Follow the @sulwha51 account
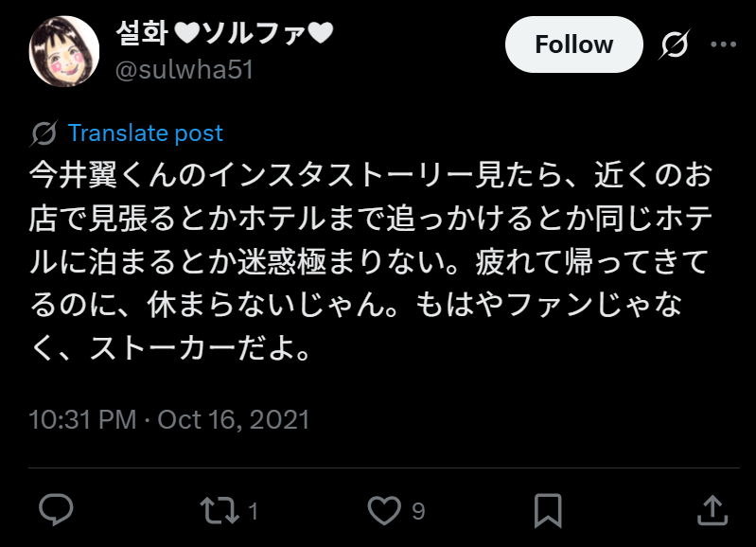Screen dimensions: 756x547 [x=573, y=44]
